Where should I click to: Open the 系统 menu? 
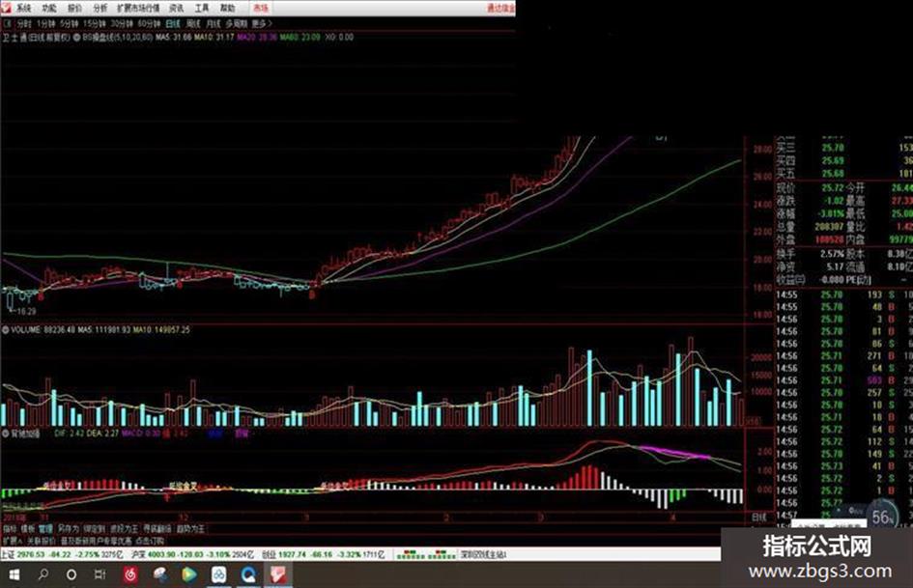pos(23,8)
